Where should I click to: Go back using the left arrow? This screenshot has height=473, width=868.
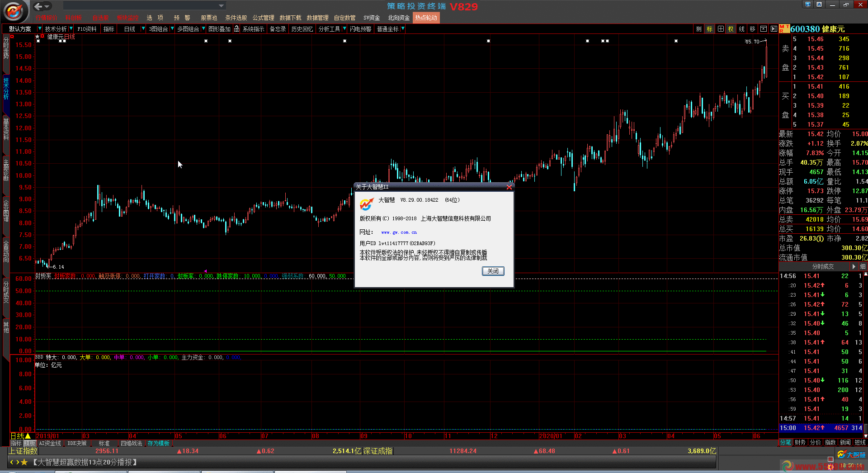[x=38, y=6]
